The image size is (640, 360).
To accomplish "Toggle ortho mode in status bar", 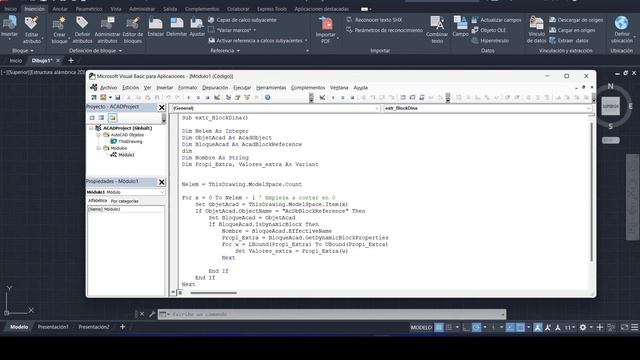I will click(x=466, y=327).
